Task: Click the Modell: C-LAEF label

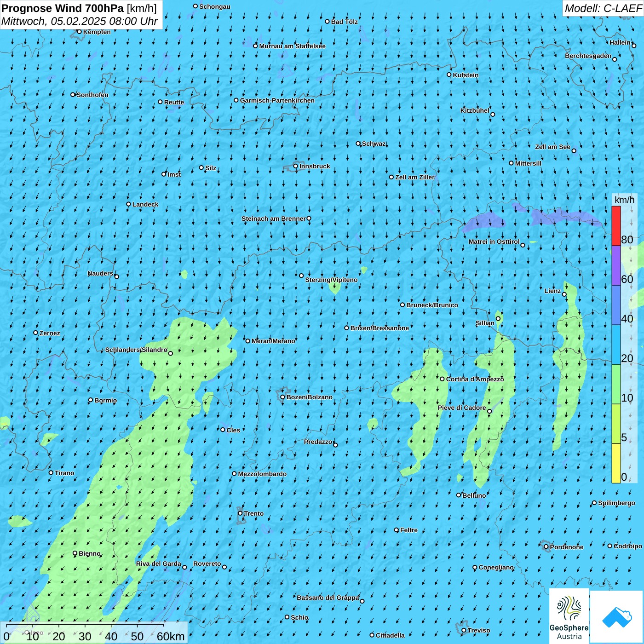Action: click(603, 8)
